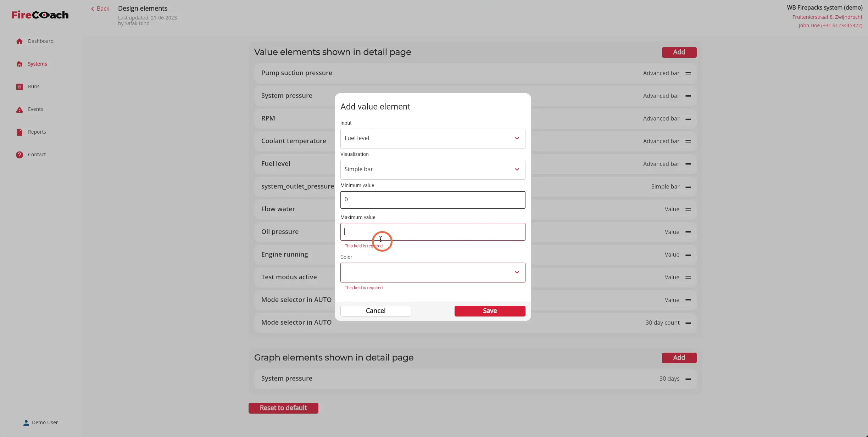The height and width of the screenshot is (437, 868).
Task: Click the Cancel button in dialog
Action: [x=375, y=311]
